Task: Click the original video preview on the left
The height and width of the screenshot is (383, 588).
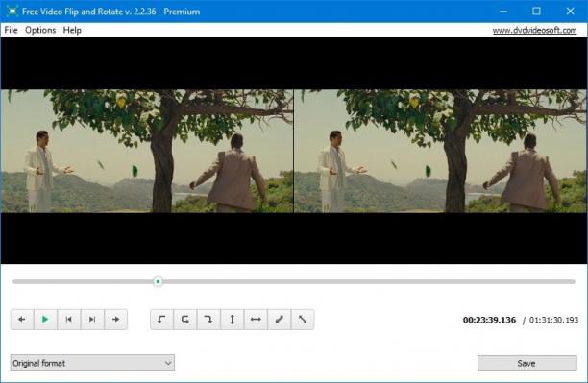Action: (x=147, y=151)
